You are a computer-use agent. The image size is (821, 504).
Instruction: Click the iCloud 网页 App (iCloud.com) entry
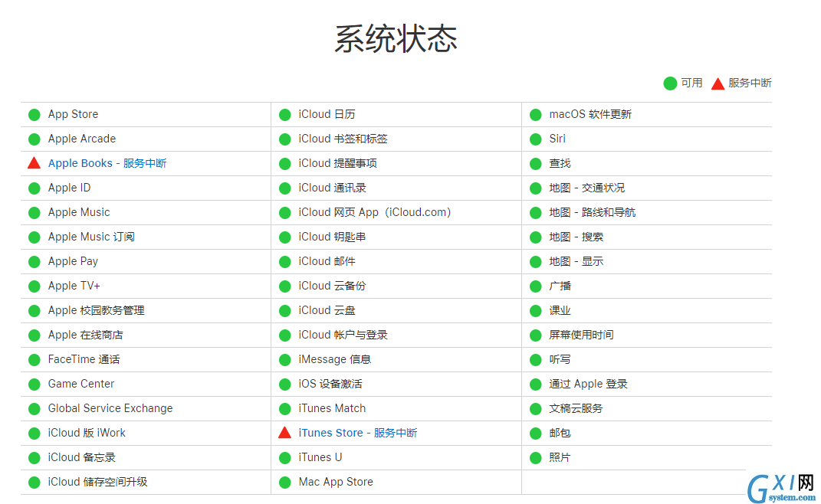pos(375,212)
